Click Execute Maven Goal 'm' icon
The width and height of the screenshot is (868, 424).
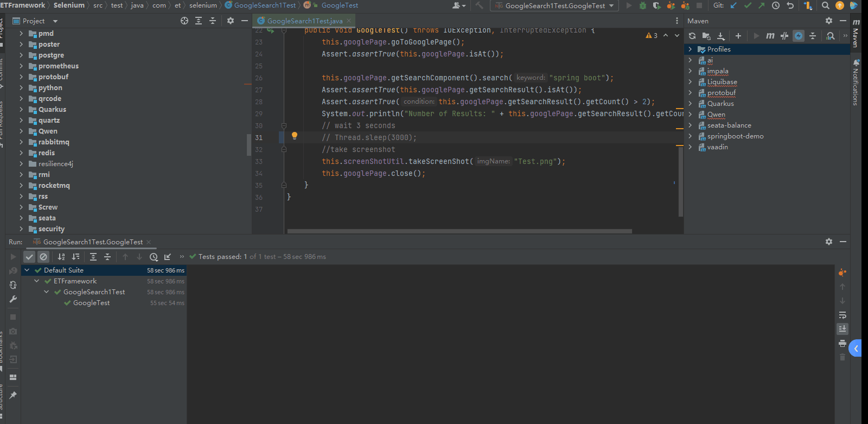(x=770, y=36)
